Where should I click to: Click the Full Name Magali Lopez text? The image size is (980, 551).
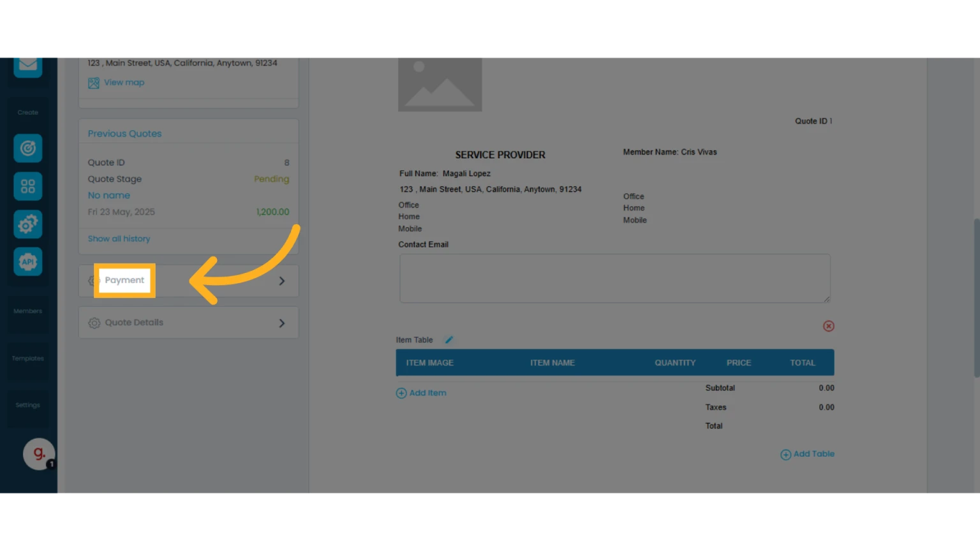click(x=445, y=173)
